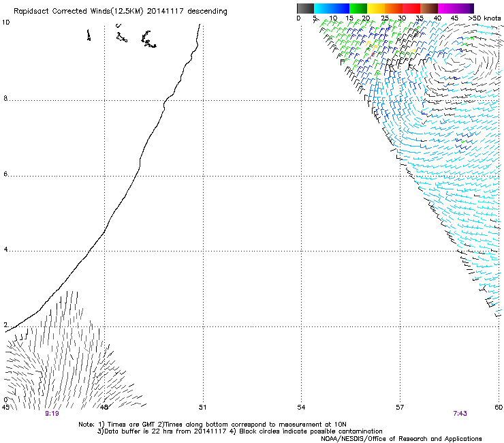Click the longitude axis label '57'
The height and width of the screenshot is (443, 504).
pyautogui.click(x=400, y=408)
